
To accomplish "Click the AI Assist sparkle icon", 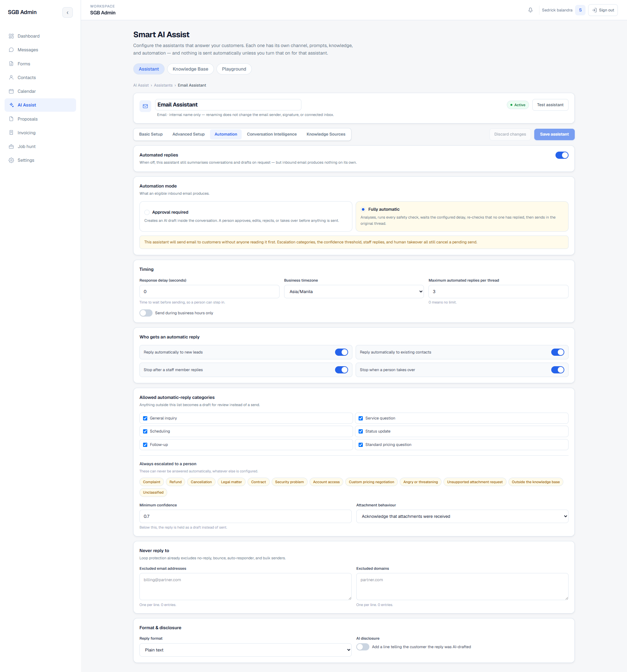I will click(11, 105).
